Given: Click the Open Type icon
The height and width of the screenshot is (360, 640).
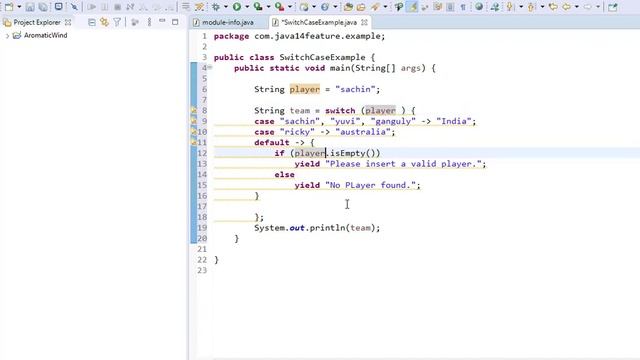Looking at the screenshot, I should [x=348, y=7].
